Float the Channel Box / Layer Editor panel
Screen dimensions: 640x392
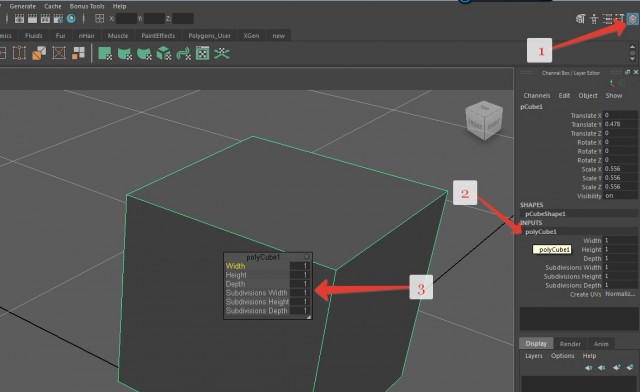point(627,72)
